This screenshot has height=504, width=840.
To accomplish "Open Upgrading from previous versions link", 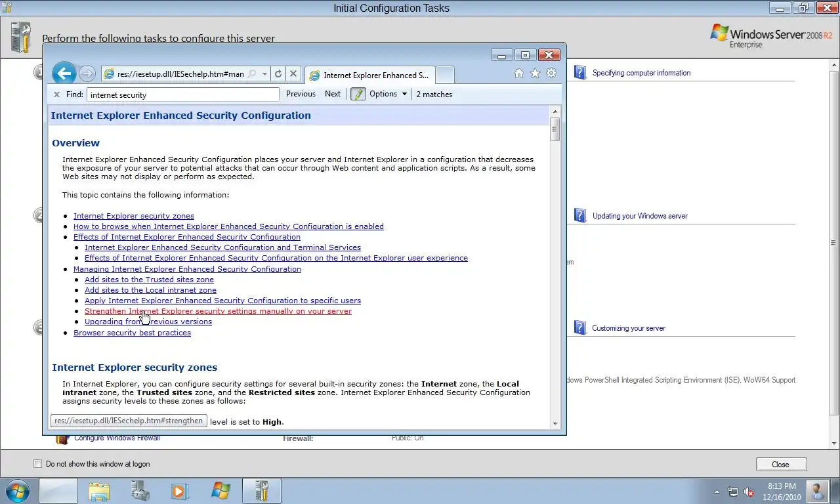I will [148, 322].
